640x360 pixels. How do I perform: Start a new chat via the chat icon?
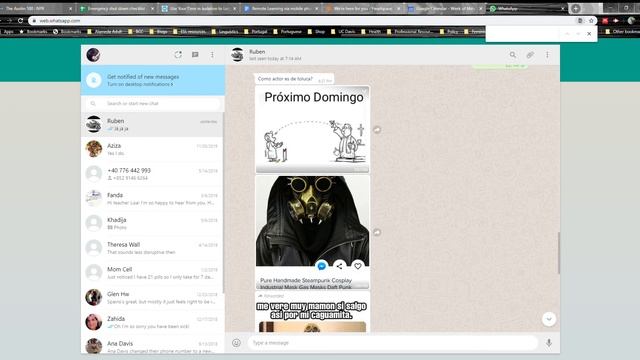[x=195, y=55]
